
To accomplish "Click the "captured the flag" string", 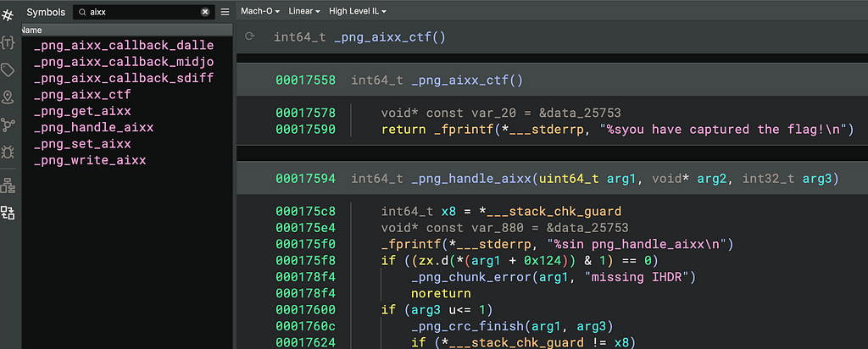I will pos(724,130).
